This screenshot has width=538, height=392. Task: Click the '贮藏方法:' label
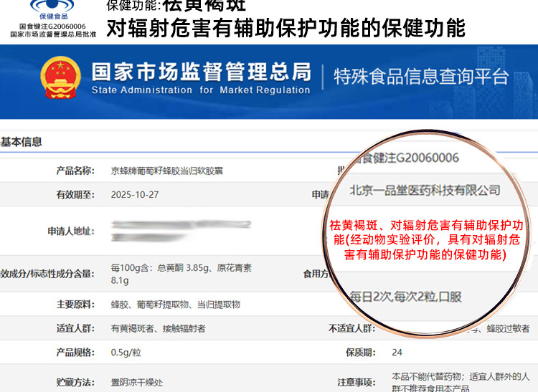click(x=75, y=383)
